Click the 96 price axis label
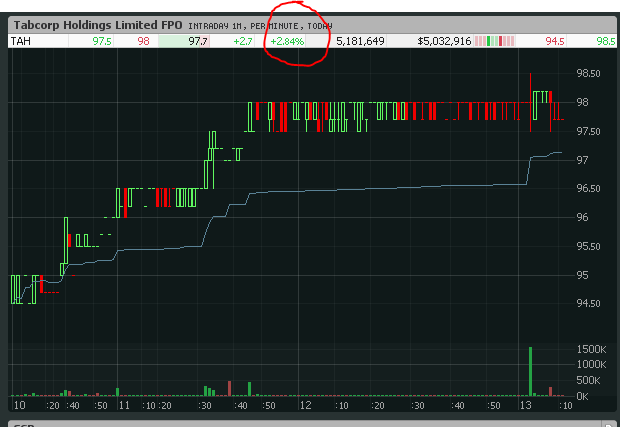Viewport: 620px width, 427px height. [x=582, y=217]
